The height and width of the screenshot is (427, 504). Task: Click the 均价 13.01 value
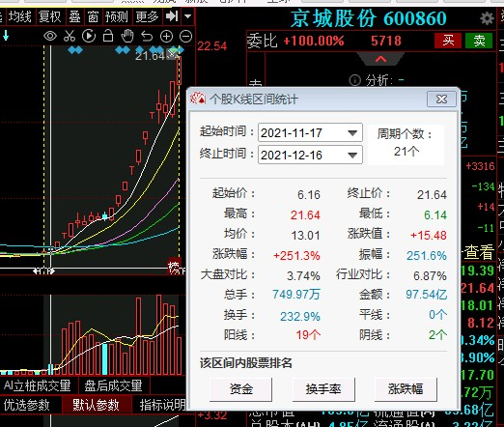305,236
